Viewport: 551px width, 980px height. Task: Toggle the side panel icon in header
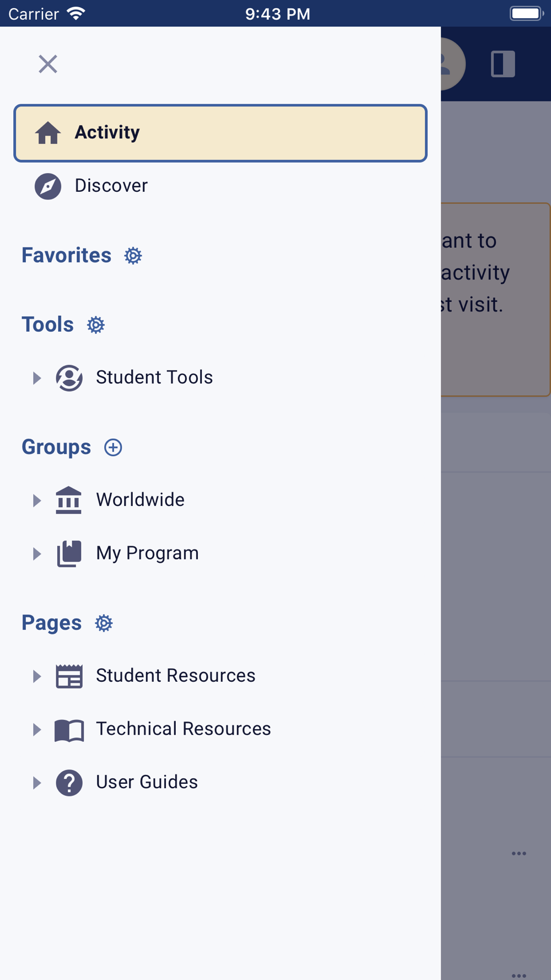point(503,64)
